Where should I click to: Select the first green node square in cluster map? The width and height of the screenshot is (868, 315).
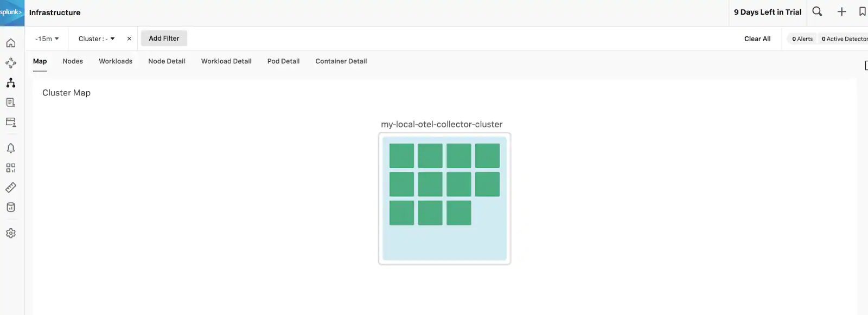point(401,156)
